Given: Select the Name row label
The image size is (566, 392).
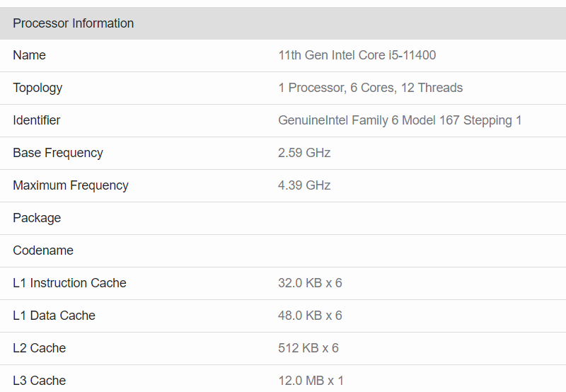Looking at the screenshot, I should (29, 55).
